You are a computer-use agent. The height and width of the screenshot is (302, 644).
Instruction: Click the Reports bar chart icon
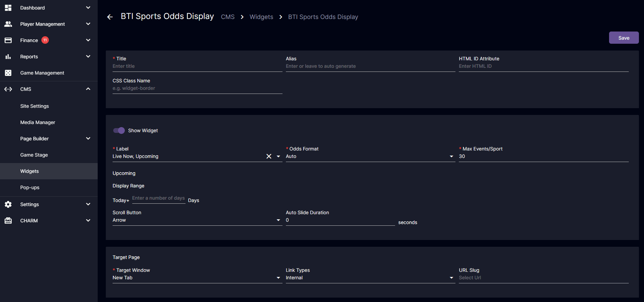[x=8, y=57]
